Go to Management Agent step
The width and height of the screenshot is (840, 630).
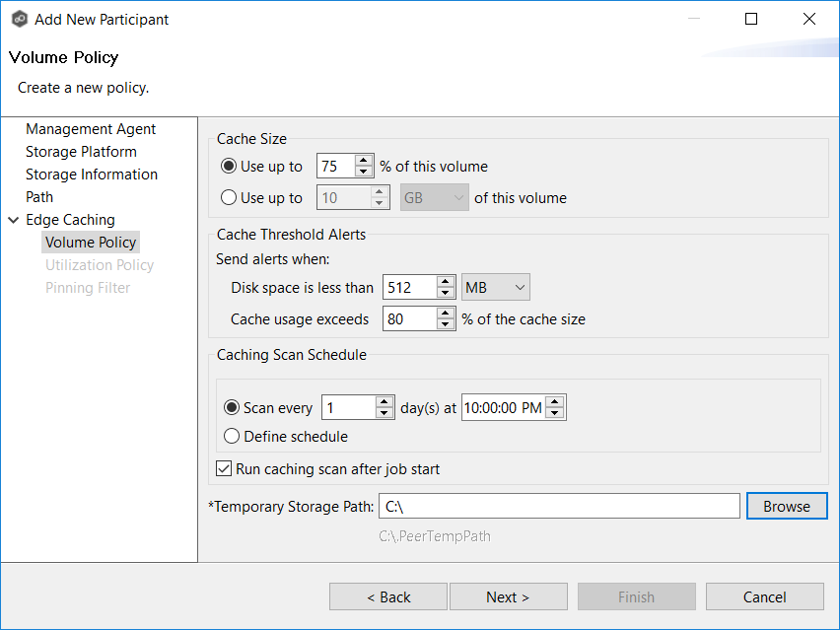pos(91,129)
